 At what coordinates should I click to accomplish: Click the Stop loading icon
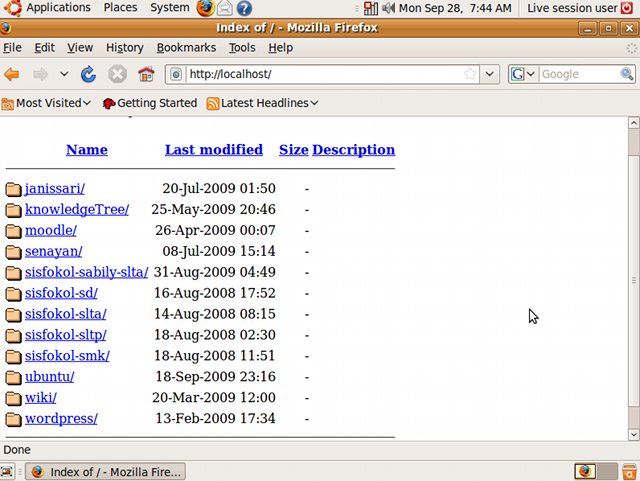[x=117, y=74]
